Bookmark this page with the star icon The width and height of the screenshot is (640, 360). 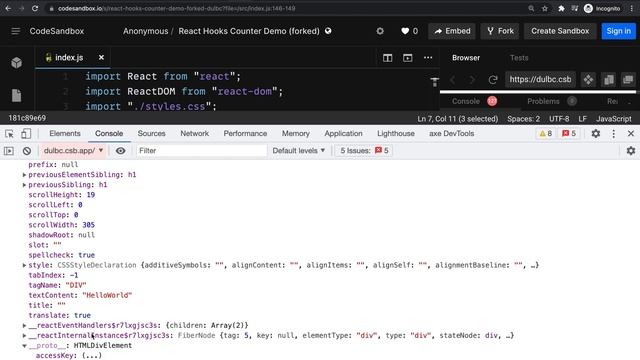[x=544, y=8]
